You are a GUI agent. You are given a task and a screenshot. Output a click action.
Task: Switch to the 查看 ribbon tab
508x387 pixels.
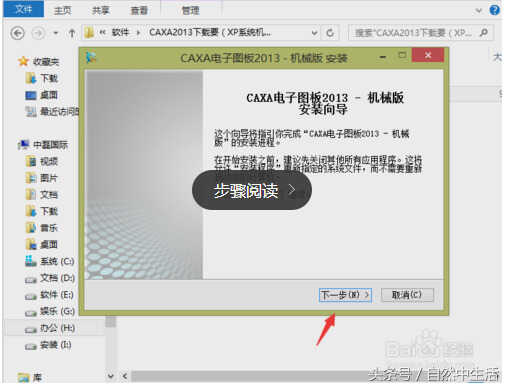pyautogui.click(x=139, y=10)
